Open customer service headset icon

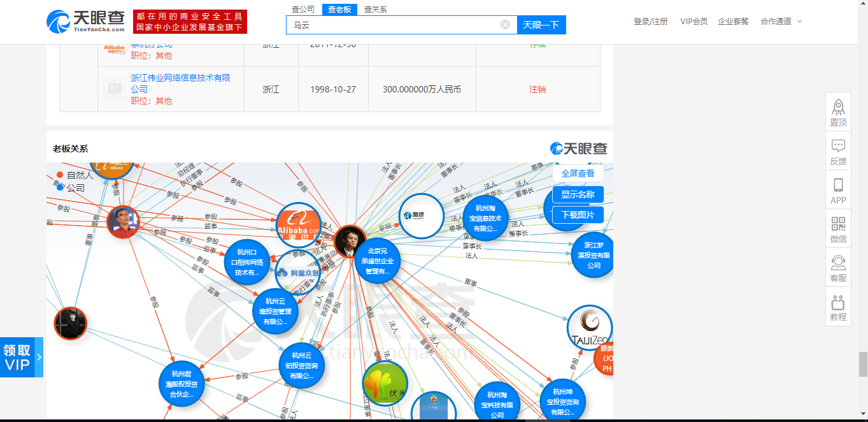[x=838, y=263]
